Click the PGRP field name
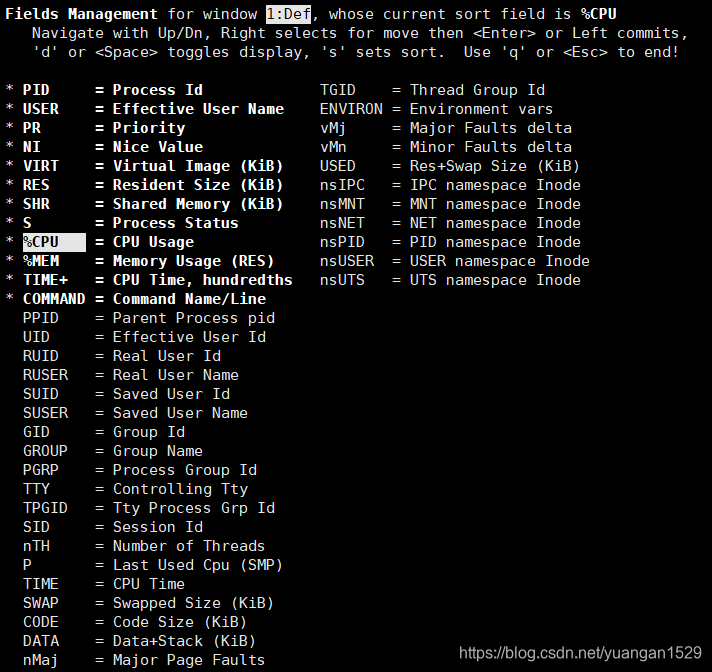Screen dimensions: 712x672 [41, 470]
